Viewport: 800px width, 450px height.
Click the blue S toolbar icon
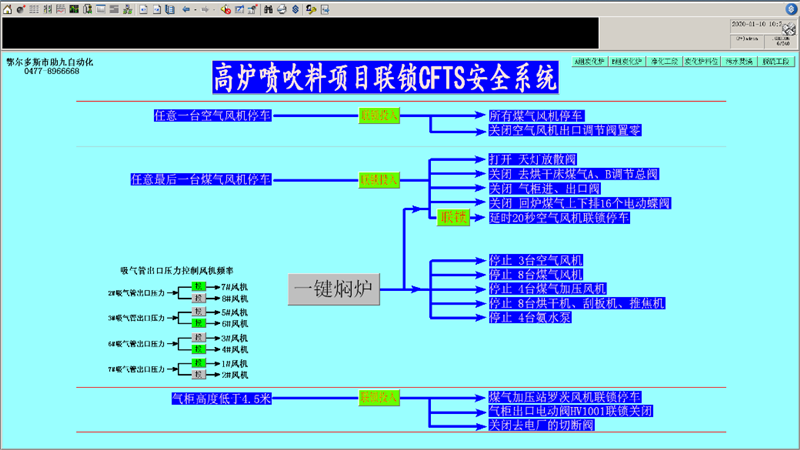(295, 9)
